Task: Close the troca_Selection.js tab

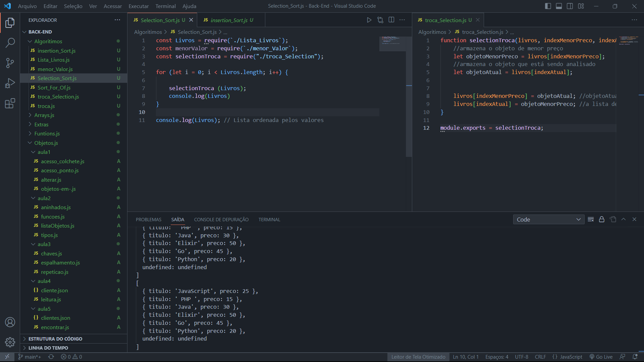Action: click(478, 20)
